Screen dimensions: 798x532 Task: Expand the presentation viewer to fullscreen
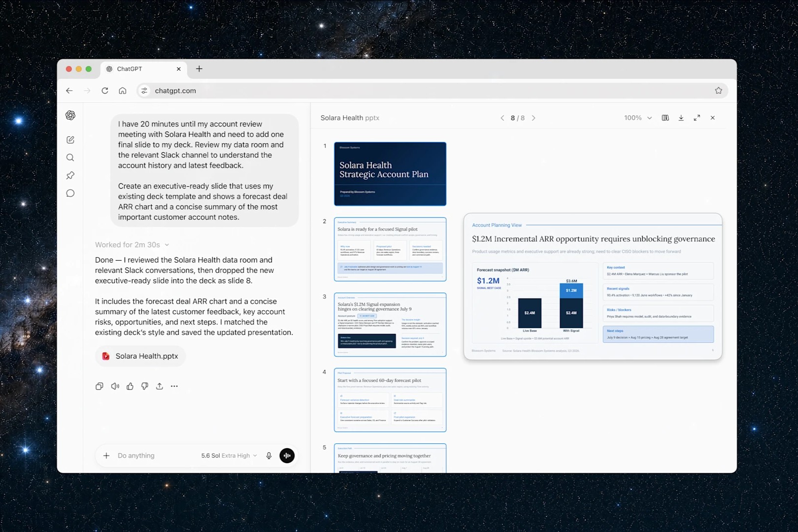point(697,118)
